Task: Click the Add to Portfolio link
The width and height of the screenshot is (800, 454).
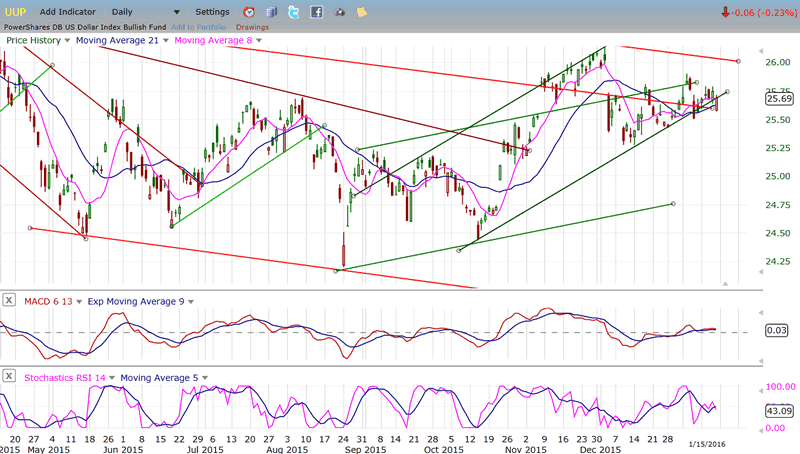Action: point(198,27)
